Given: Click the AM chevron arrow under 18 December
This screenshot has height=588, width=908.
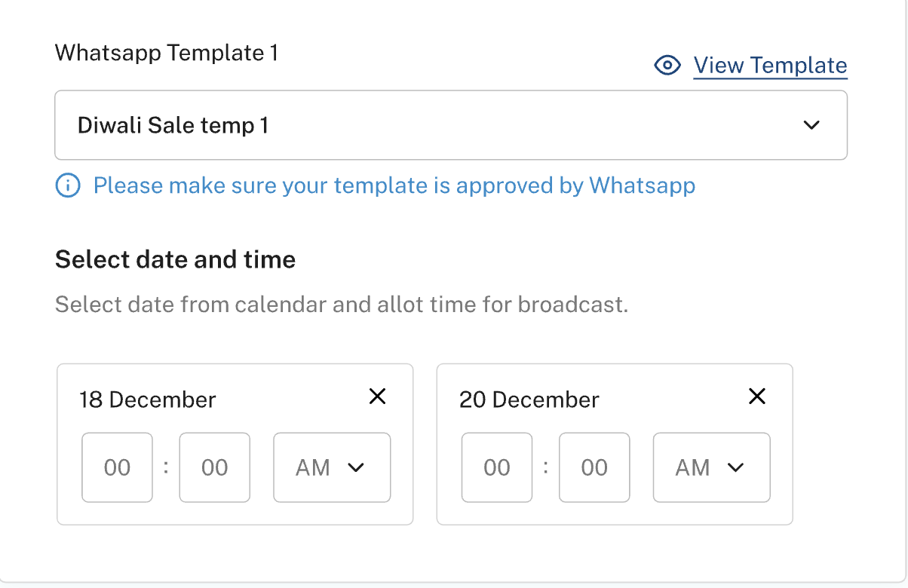Looking at the screenshot, I should (x=356, y=468).
